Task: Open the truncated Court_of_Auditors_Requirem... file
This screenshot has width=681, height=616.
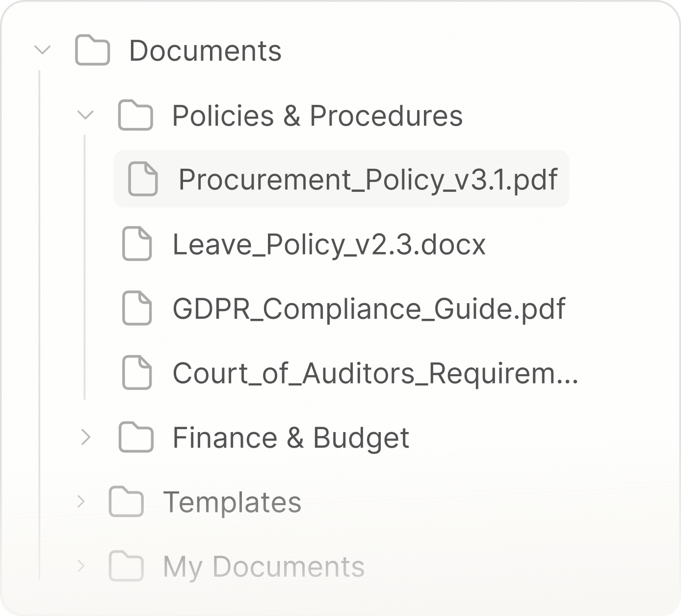Action: tap(375, 373)
